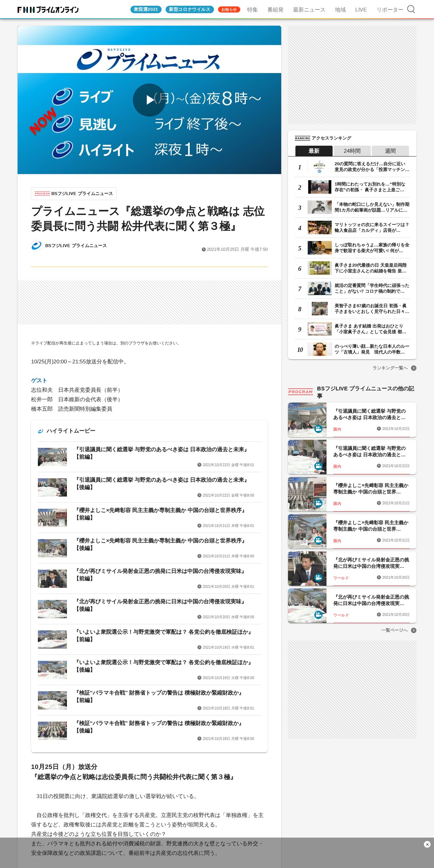Open ranking item 1 about 投票マッチング
The image size is (434, 868).
352,167
